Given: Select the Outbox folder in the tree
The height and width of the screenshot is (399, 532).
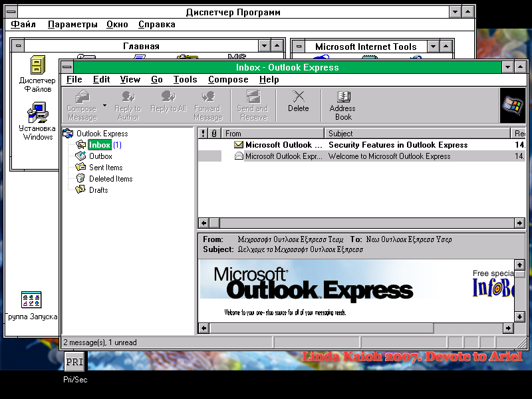Looking at the screenshot, I should tap(100, 156).
